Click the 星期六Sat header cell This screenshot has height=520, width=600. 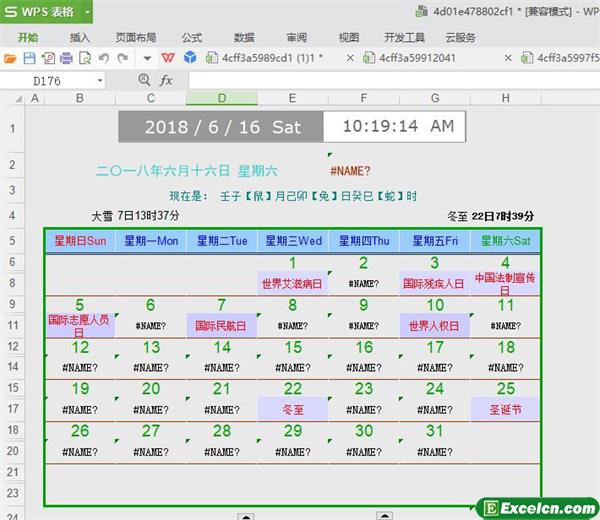(505, 241)
